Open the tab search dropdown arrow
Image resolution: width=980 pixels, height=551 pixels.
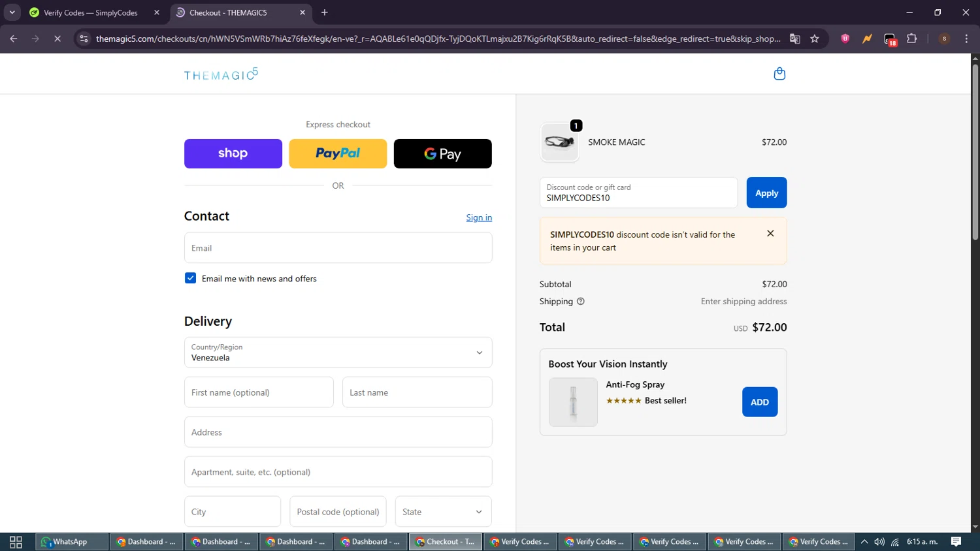(x=12, y=12)
